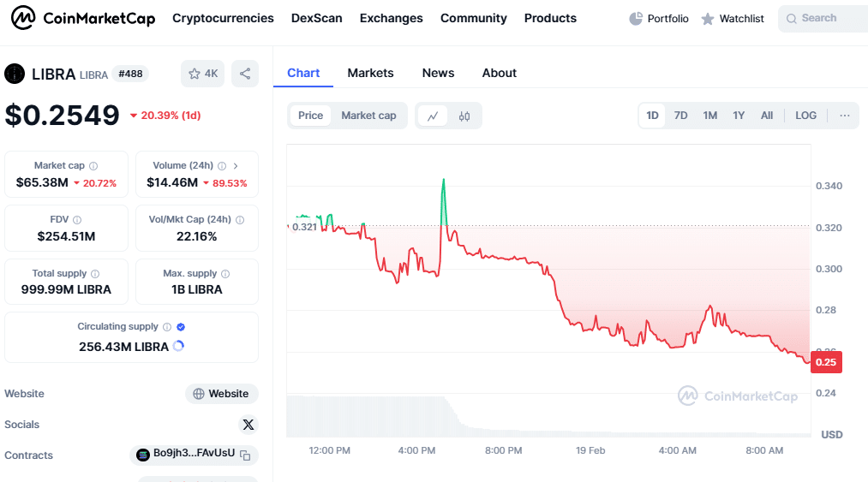Set chart range to 1M
868x482 pixels.
point(710,116)
